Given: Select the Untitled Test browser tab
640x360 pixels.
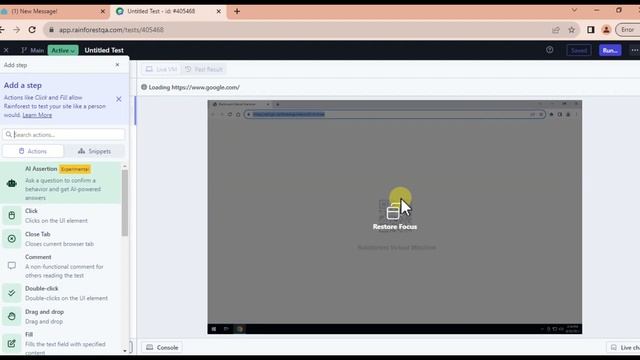Looking at the screenshot, I should [167, 11].
